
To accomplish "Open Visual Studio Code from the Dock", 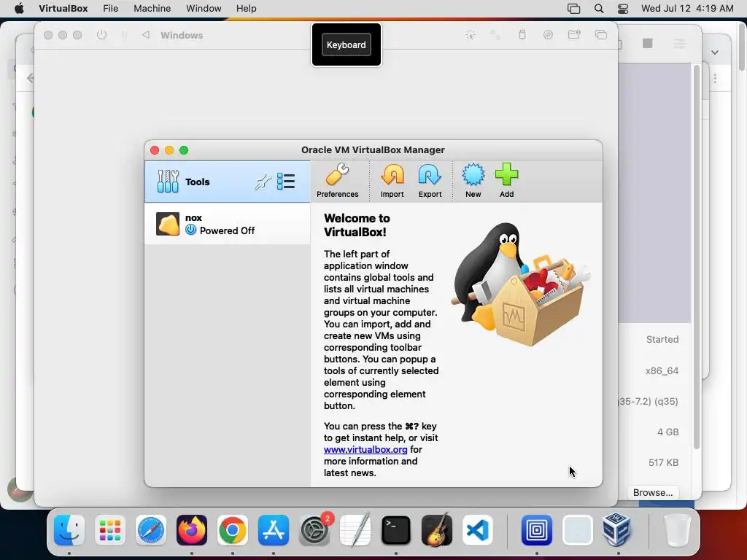I will 478,530.
